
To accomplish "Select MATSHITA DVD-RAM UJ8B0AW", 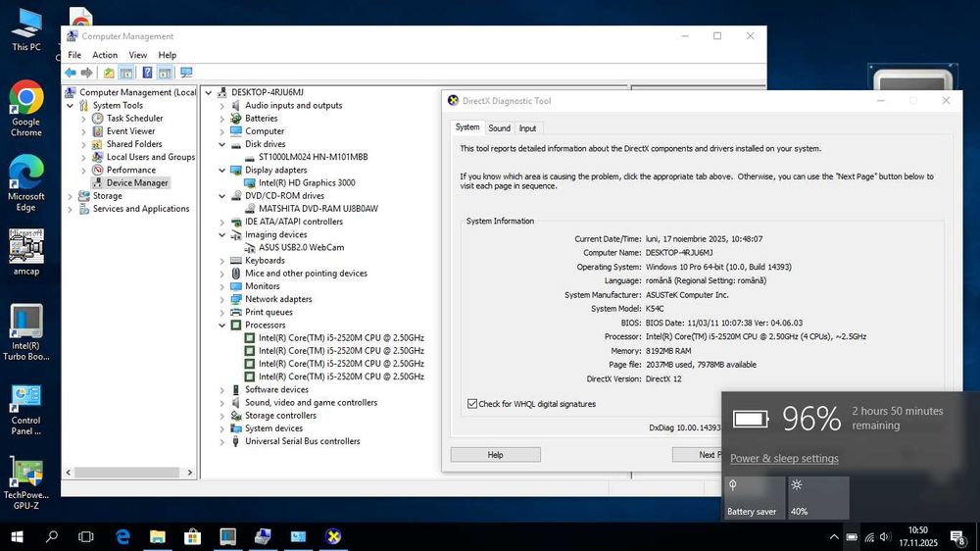I will tap(318, 209).
